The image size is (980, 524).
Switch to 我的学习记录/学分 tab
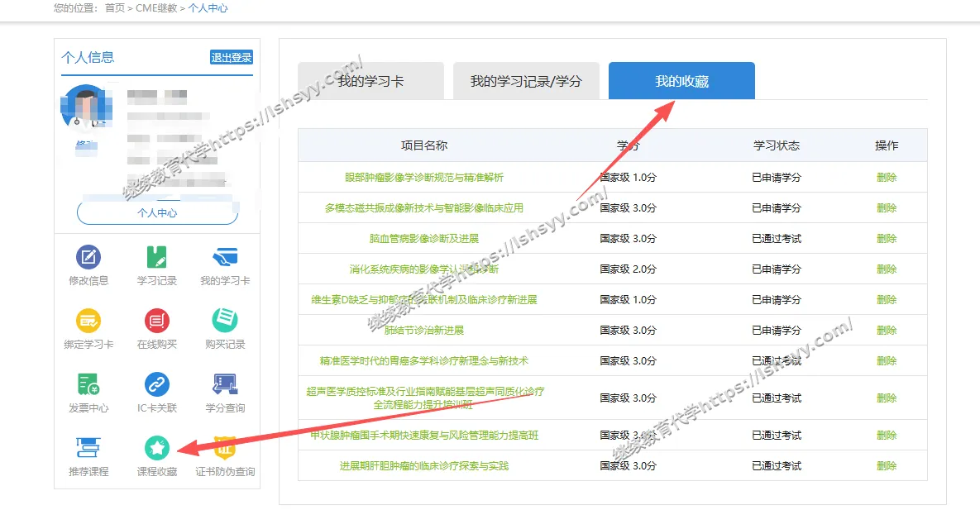pos(526,81)
